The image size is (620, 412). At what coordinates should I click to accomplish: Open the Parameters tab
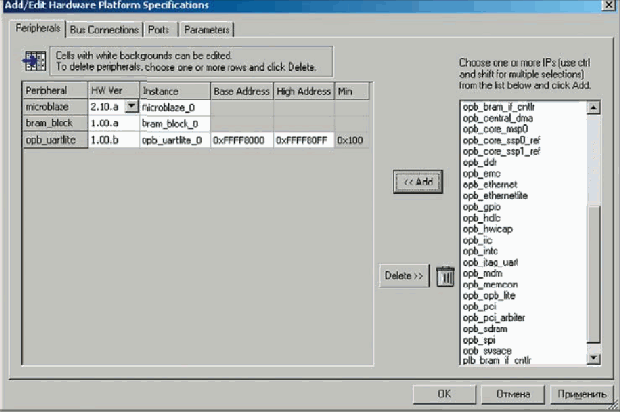click(207, 30)
